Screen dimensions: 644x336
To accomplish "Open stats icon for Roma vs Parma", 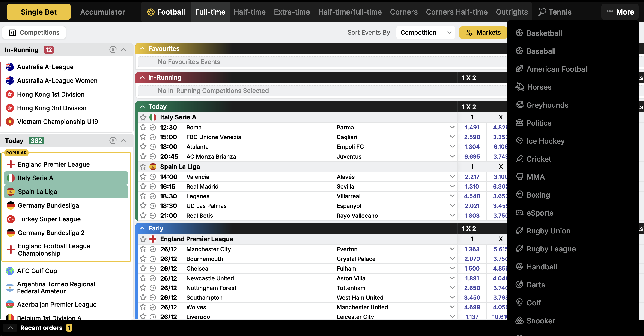I will [153, 127].
